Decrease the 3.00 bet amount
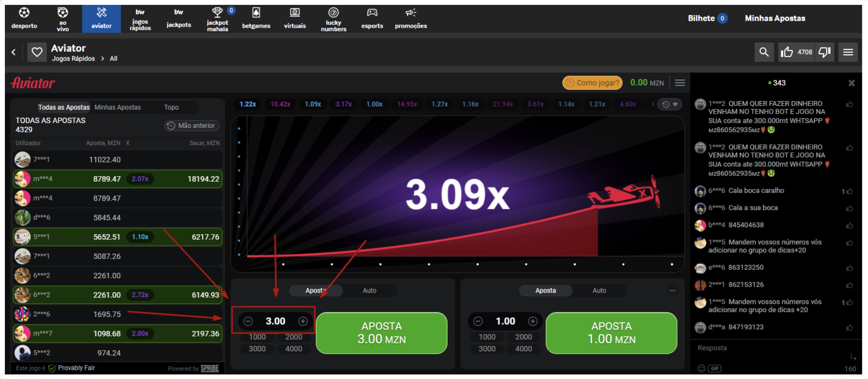868x379 pixels. (x=248, y=321)
